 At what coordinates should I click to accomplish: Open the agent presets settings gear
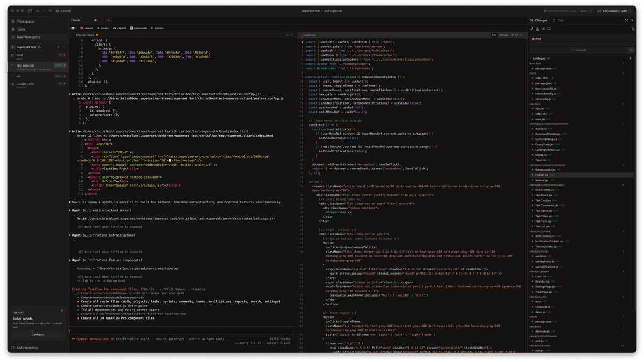(x=73, y=28)
